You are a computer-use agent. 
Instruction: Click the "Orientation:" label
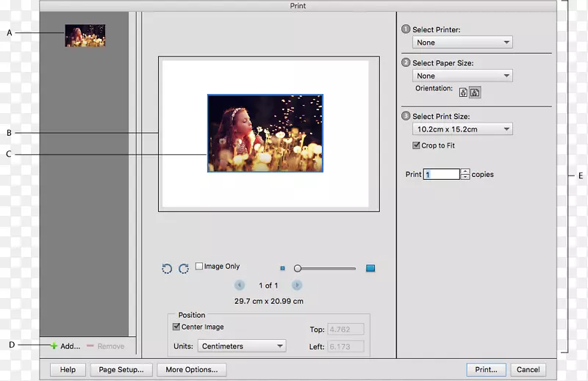click(x=434, y=88)
